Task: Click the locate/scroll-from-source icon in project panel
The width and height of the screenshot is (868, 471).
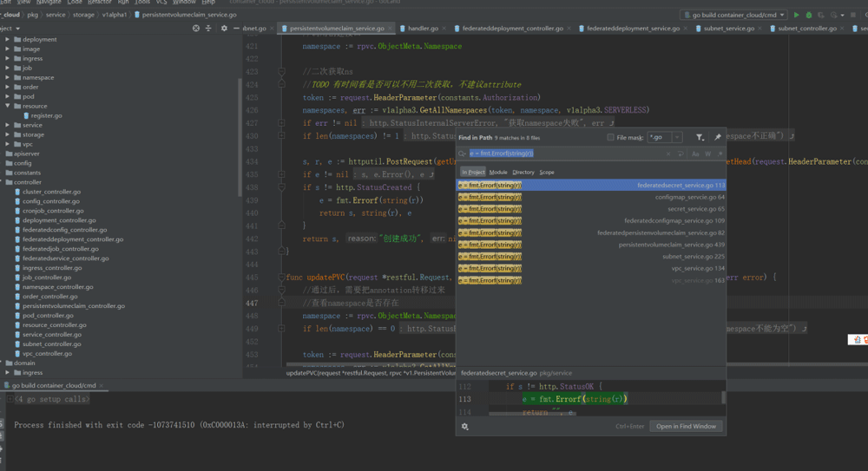Action: pyautogui.click(x=196, y=28)
